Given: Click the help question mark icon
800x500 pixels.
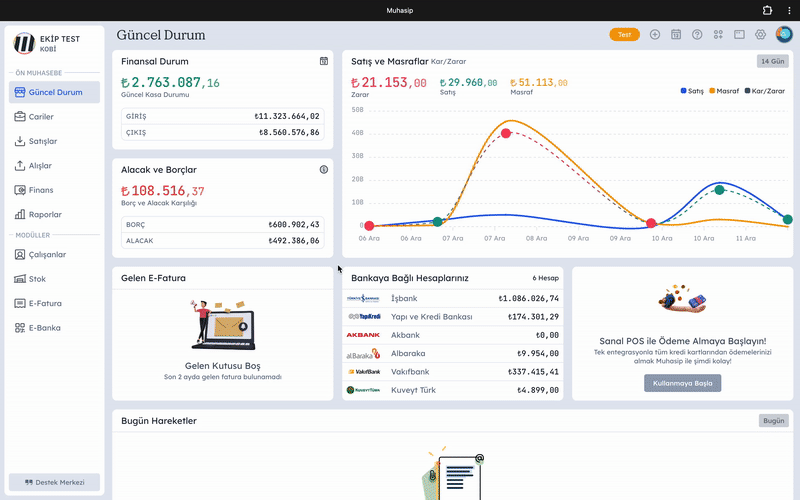Looking at the screenshot, I should 697,34.
